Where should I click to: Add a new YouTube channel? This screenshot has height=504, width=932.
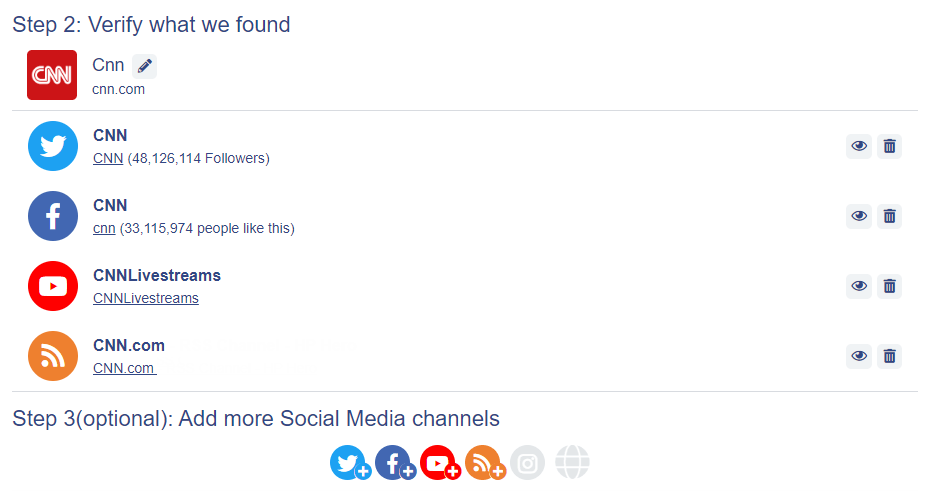(x=440, y=462)
